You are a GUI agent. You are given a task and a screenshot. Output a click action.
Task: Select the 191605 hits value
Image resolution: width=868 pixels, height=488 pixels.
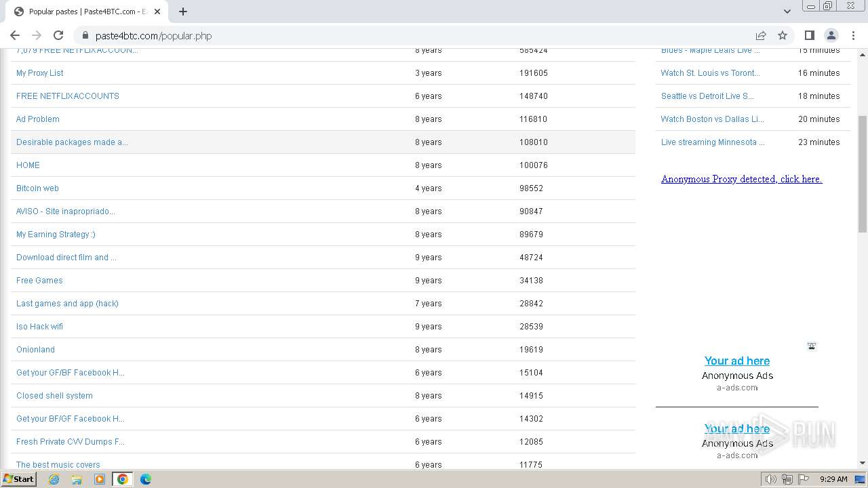coord(534,73)
